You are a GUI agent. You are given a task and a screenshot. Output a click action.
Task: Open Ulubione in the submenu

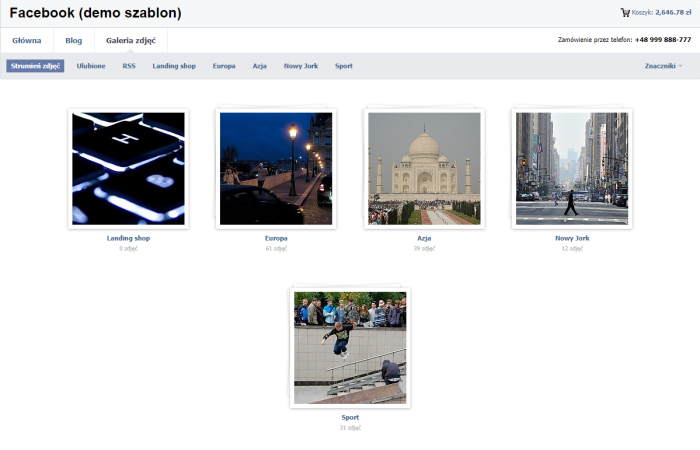point(91,66)
